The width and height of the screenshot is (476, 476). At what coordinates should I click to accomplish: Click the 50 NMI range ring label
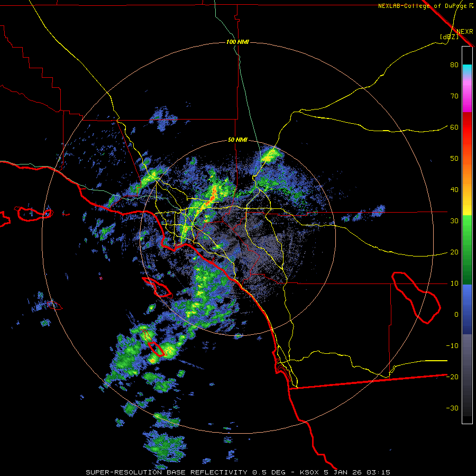237,140
